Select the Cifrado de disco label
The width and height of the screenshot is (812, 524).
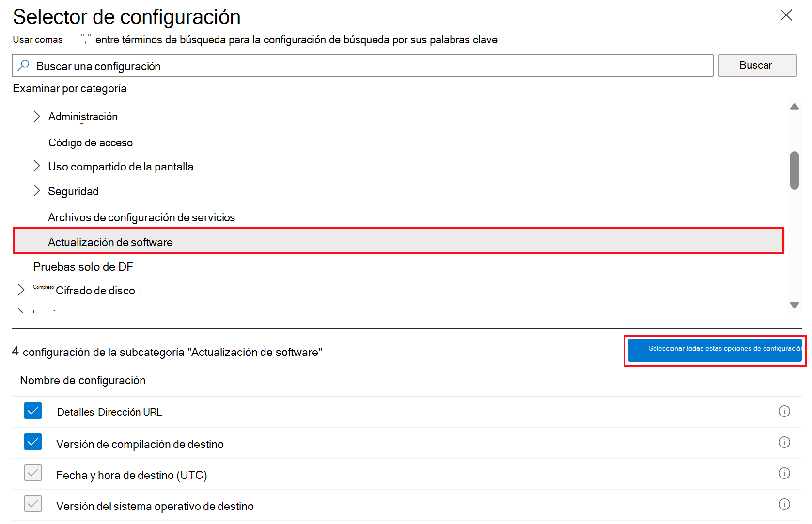pos(95,291)
